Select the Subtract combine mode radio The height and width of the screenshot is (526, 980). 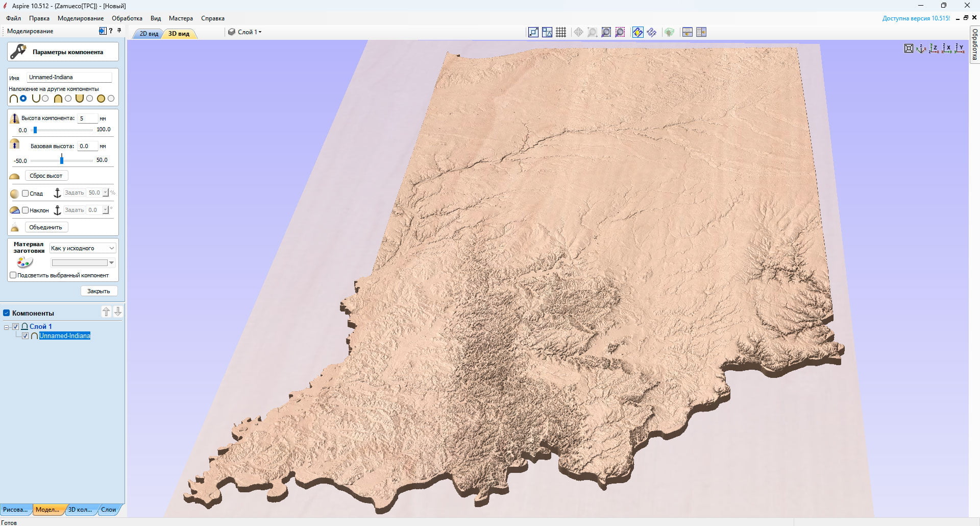tap(45, 99)
